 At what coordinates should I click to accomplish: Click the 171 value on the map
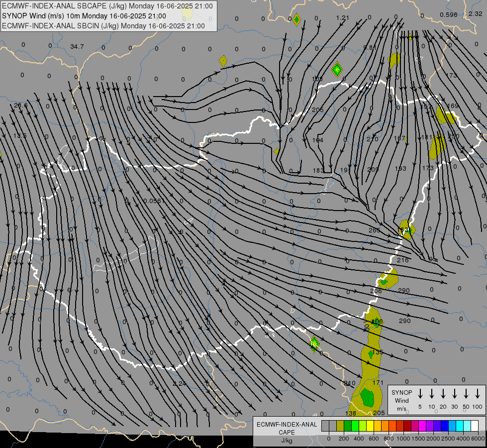pos(378,382)
